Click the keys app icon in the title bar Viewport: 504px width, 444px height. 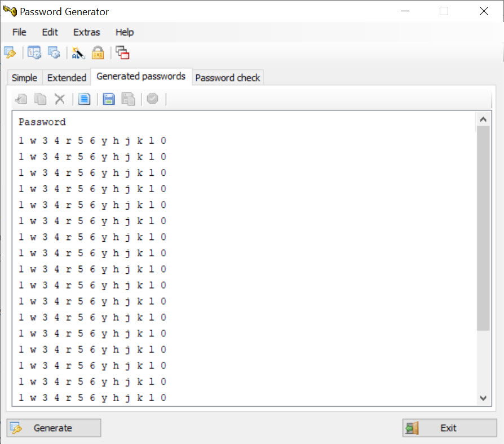(x=10, y=11)
